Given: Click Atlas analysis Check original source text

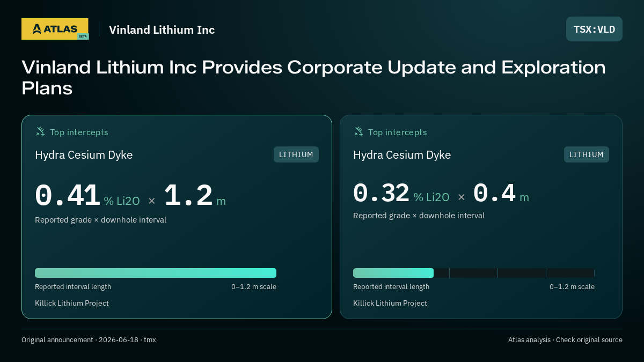Looking at the screenshot, I should [565, 340].
